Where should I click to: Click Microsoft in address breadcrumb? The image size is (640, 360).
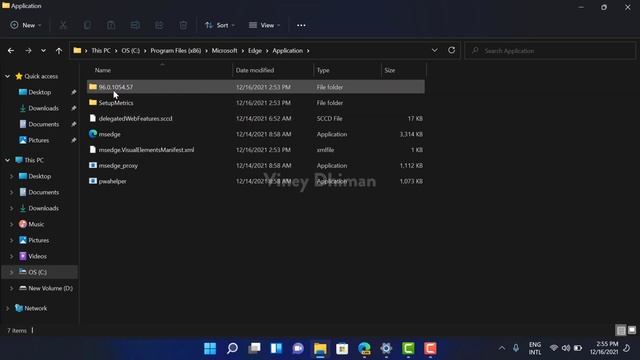[x=224, y=51]
